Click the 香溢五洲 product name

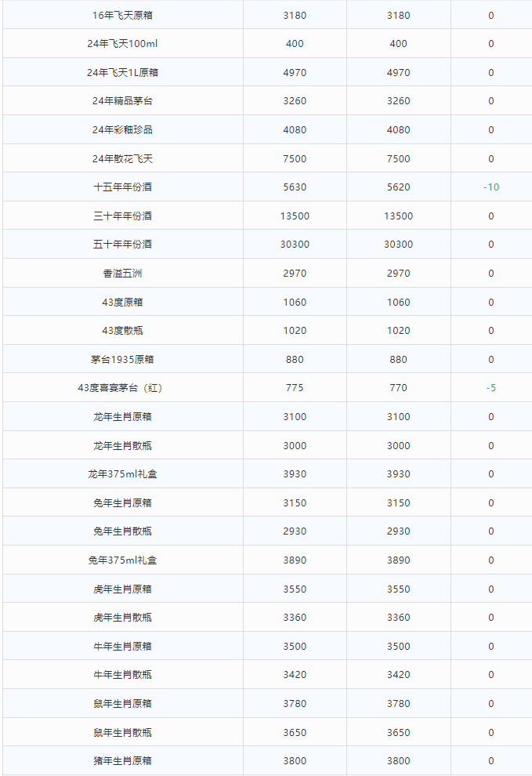(122, 274)
